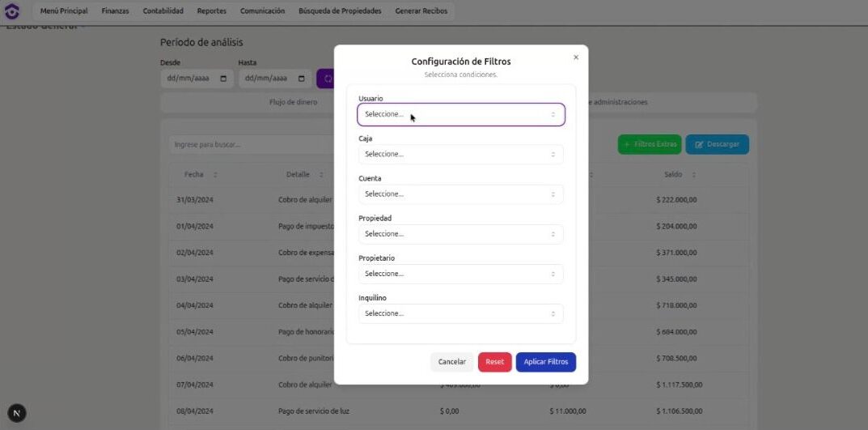Click the red Reset button
Viewport: 868px width, 430px height.
coord(494,362)
